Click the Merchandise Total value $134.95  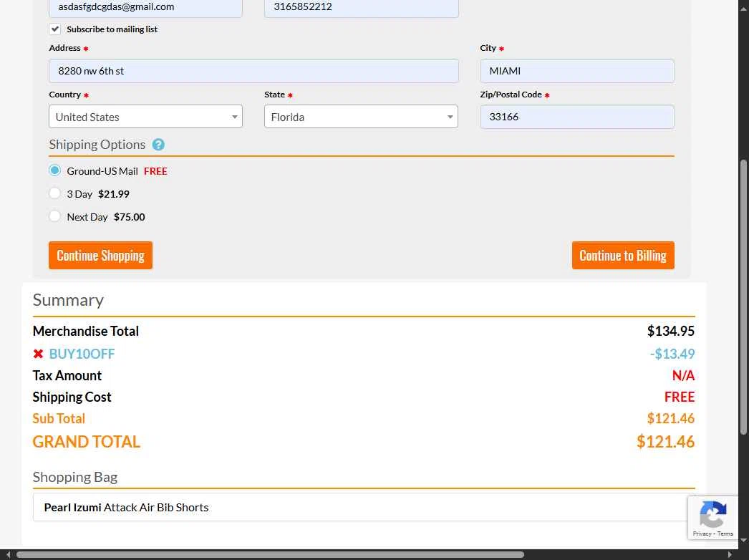point(671,331)
